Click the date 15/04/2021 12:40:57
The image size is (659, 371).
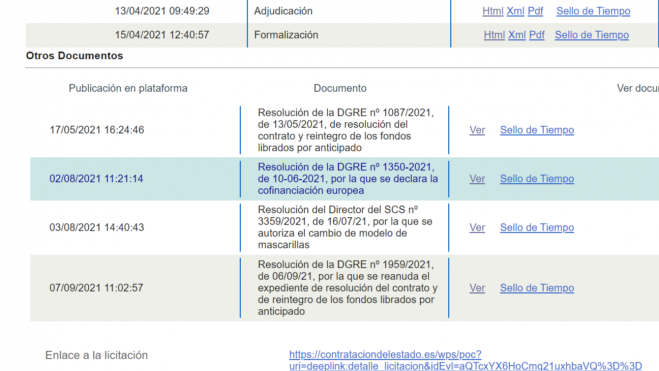[x=162, y=35]
